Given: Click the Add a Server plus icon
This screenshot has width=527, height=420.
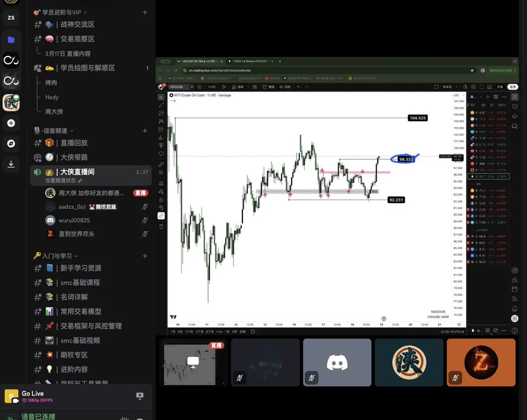Looking at the screenshot, I should (11, 123).
